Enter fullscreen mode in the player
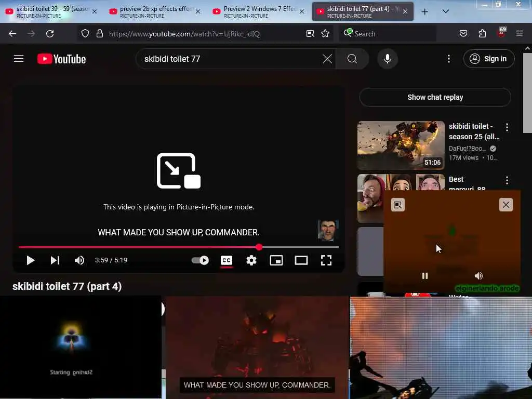Viewport: 532px width, 399px height. click(x=326, y=260)
